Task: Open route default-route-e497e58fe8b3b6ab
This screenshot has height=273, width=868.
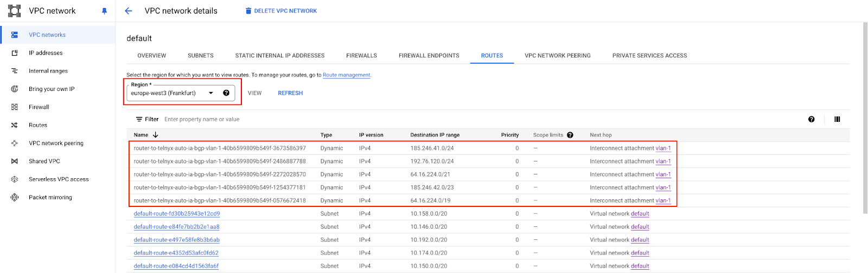Action: (177, 240)
